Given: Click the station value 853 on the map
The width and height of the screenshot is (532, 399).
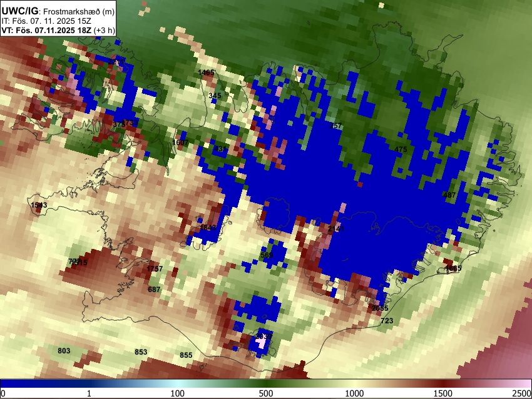Looking at the screenshot, I should point(141,352).
